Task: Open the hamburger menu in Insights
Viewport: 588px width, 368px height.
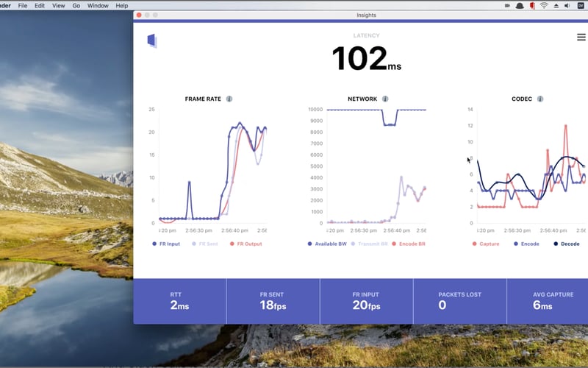Action: 581,38
